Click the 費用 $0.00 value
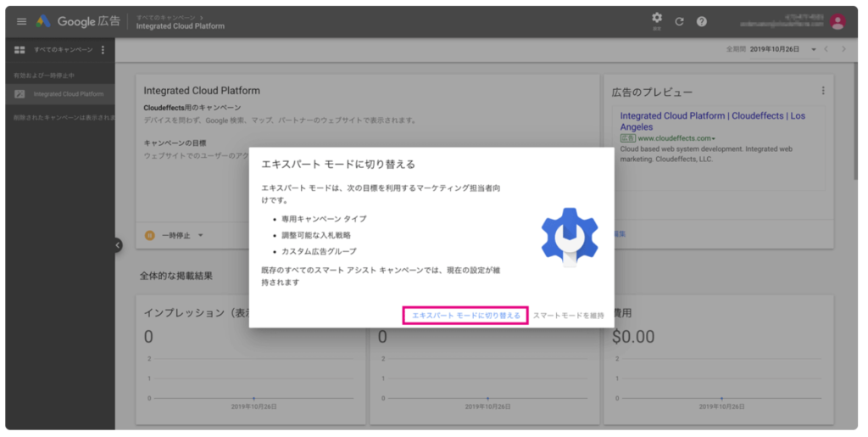This screenshot has width=868, height=437. point(633,337)
